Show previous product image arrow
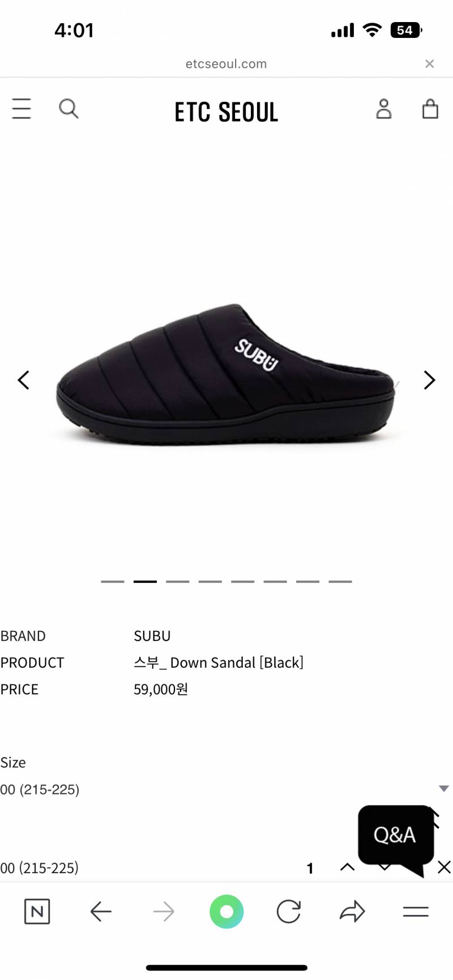453x980 pixels. point(23,380)
